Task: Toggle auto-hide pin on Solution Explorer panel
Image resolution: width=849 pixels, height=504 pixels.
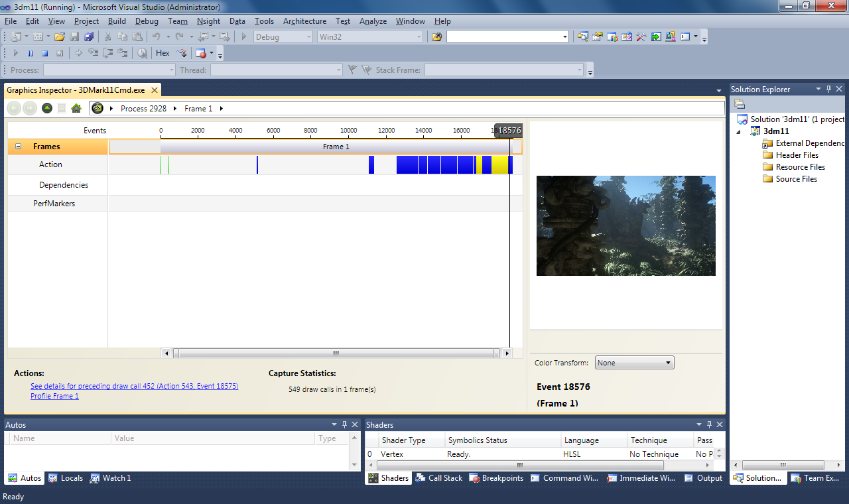Action: coord(828,89)
